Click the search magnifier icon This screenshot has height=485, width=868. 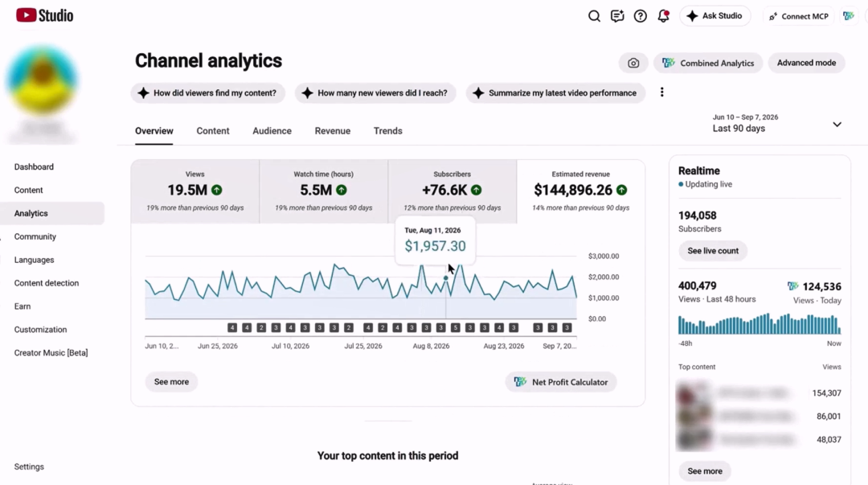coord(594,16)
